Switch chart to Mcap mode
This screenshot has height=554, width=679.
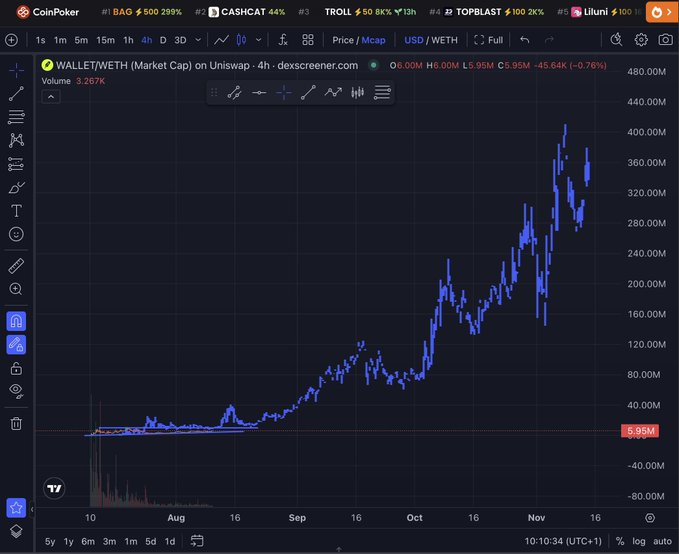(x=373, y=40)
